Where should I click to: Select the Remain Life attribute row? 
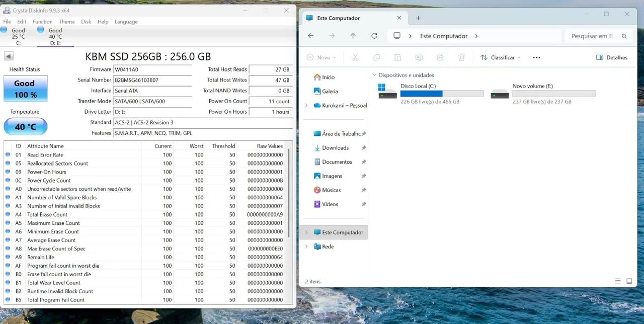click(145, 257)
